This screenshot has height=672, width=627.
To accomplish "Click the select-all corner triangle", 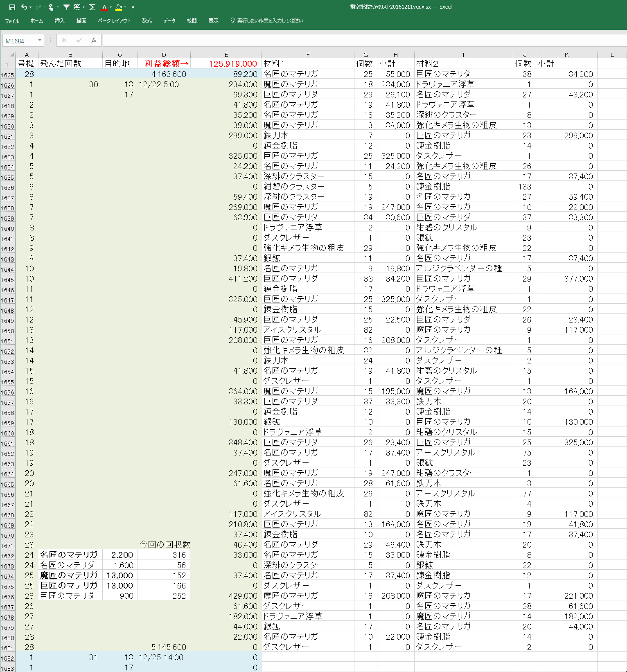I will pyautogui.click(x=11, y=54).
